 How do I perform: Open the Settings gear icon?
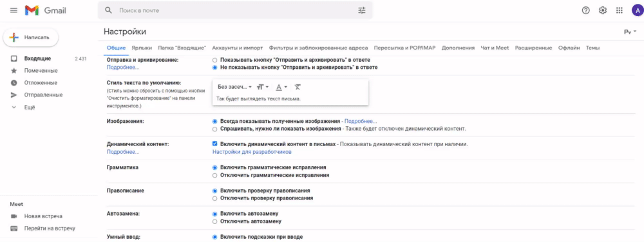[x=603, y=11]
